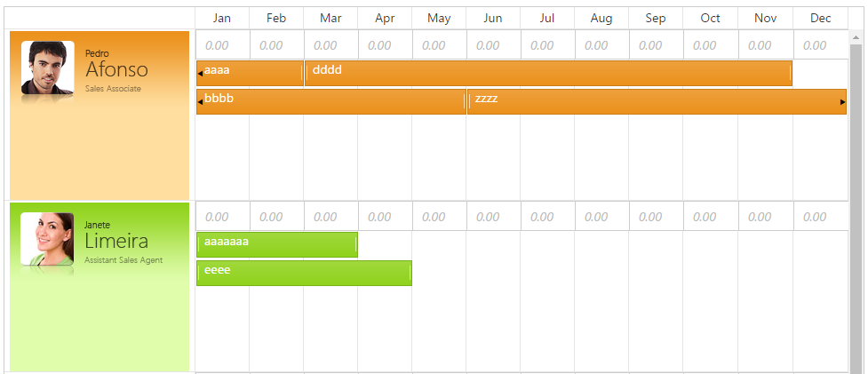Select the green eeee task bar
Viewport: 868px width, 374px height.
pos(304,273)
